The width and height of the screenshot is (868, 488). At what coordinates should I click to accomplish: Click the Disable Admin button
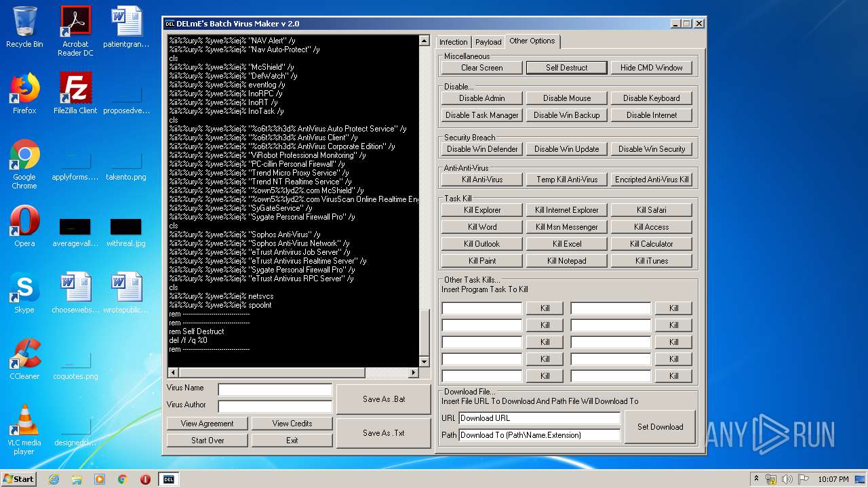[482, 98]
